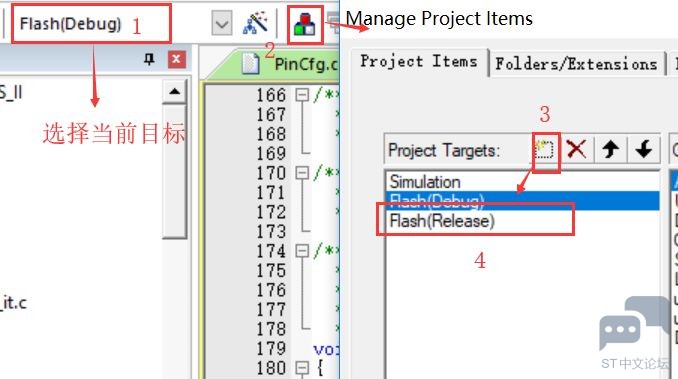Collapse code fold at line 166
This screenshot has width=678, height=379.
click(x=302, y=95)
